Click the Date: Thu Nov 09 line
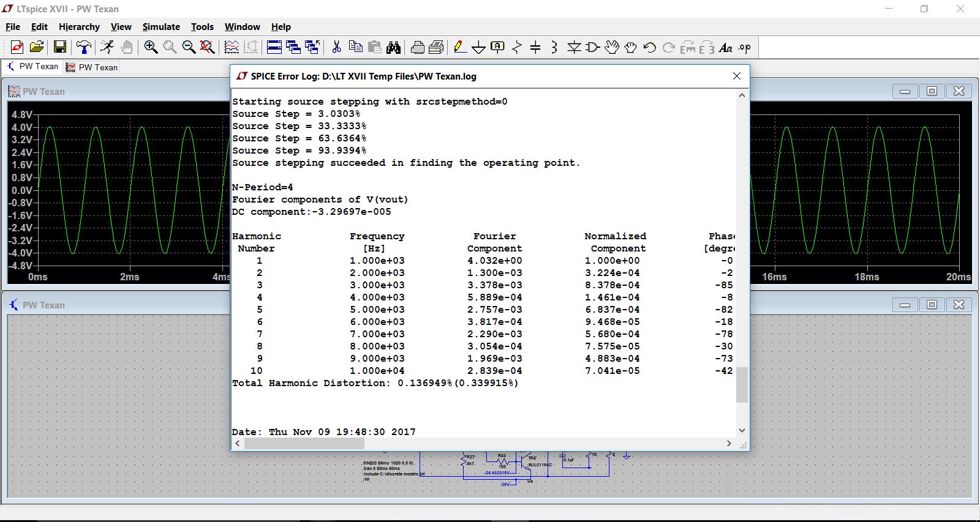Screen dimensions: 980x522 pyautogui.click(x=323, y=432)
